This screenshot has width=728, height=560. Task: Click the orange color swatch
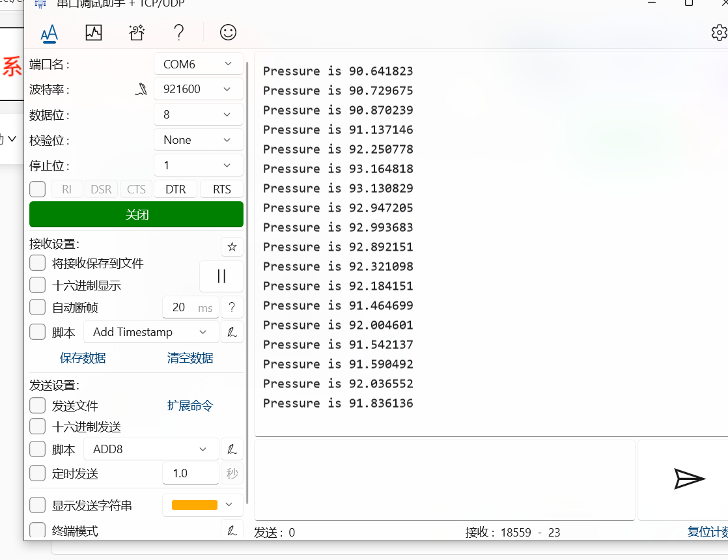pyautogui.click(x=194, y=505)
